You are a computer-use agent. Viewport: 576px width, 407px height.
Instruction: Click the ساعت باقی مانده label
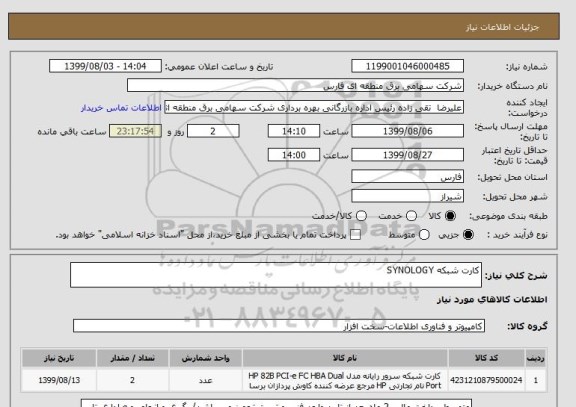[72, 132]
